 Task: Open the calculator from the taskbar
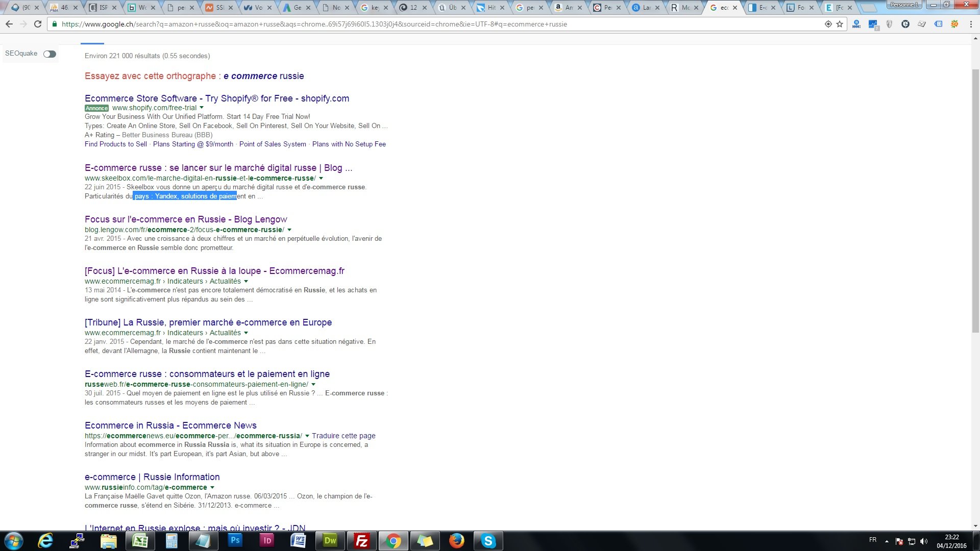pos(171,541)
